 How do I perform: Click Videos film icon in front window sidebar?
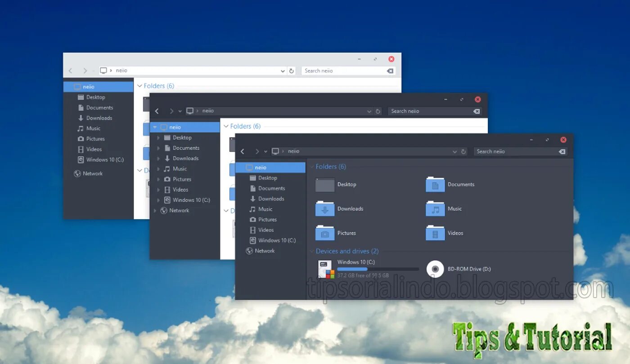(x=253, y=230)
